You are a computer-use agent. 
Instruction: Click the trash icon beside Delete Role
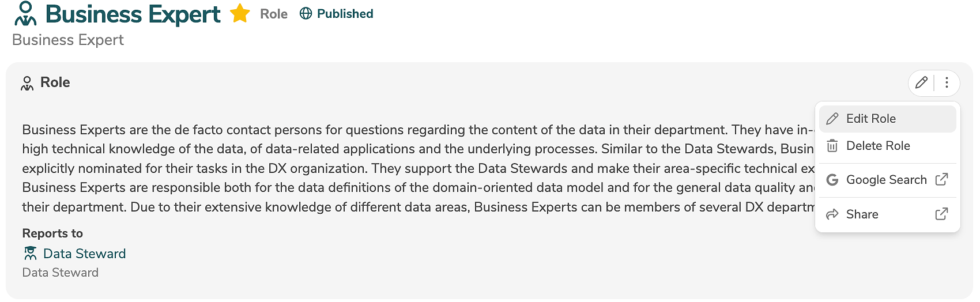point(832,146)
